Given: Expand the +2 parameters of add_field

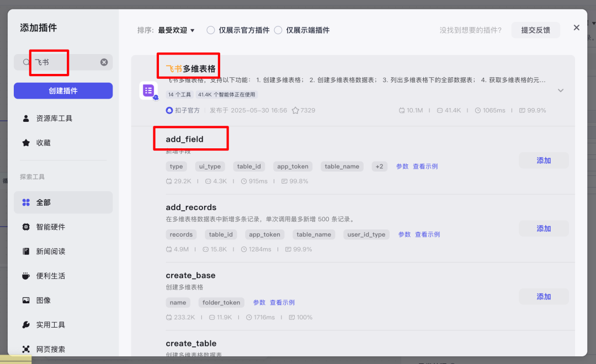Looking at the screenshot, I should 379,167.
